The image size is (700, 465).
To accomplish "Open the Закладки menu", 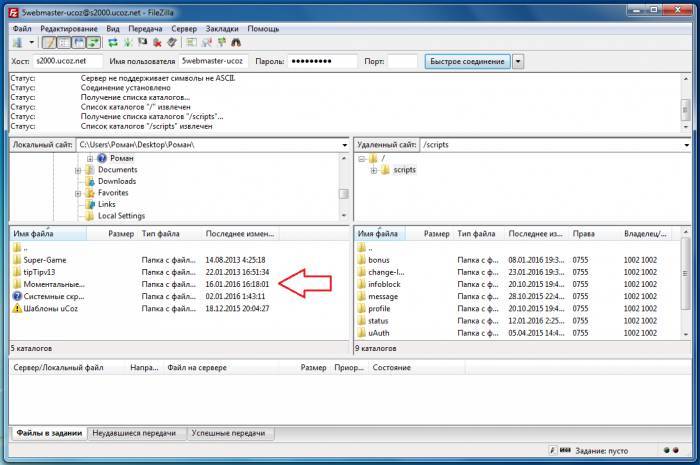I will point(222,29).
